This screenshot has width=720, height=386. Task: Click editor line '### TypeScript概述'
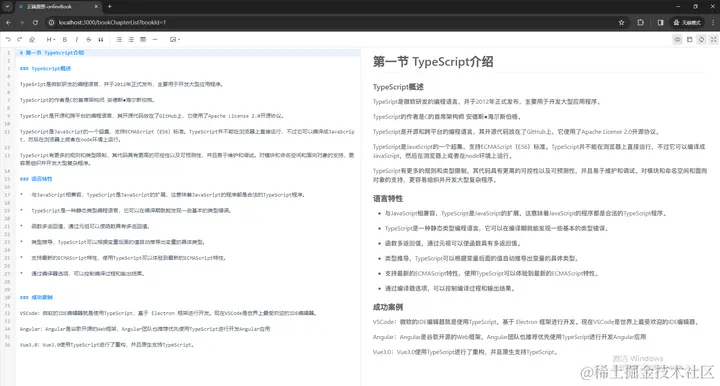45,68
